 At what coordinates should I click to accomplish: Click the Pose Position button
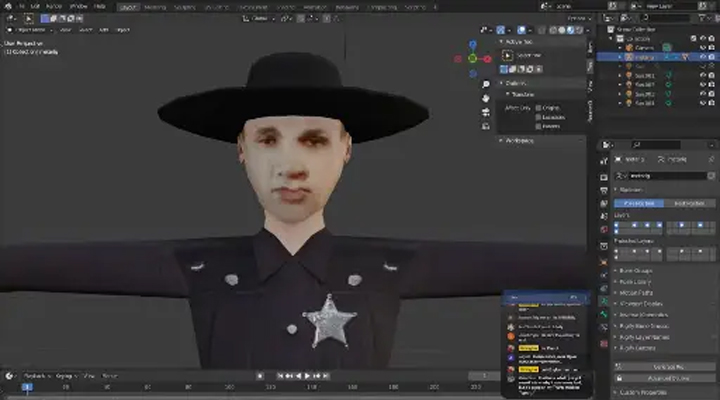point(637,203)
